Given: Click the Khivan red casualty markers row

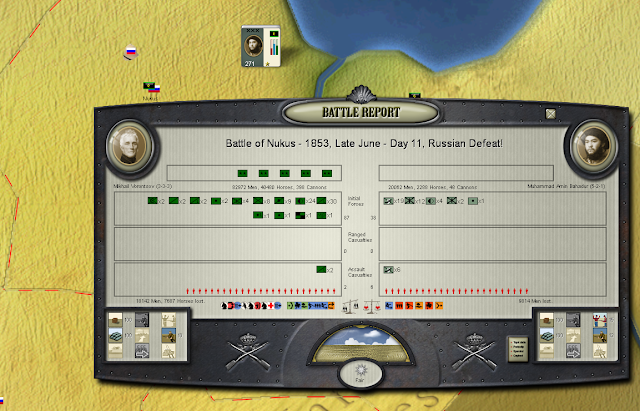Looking at the screenshot, I should (x=457, y=291).
